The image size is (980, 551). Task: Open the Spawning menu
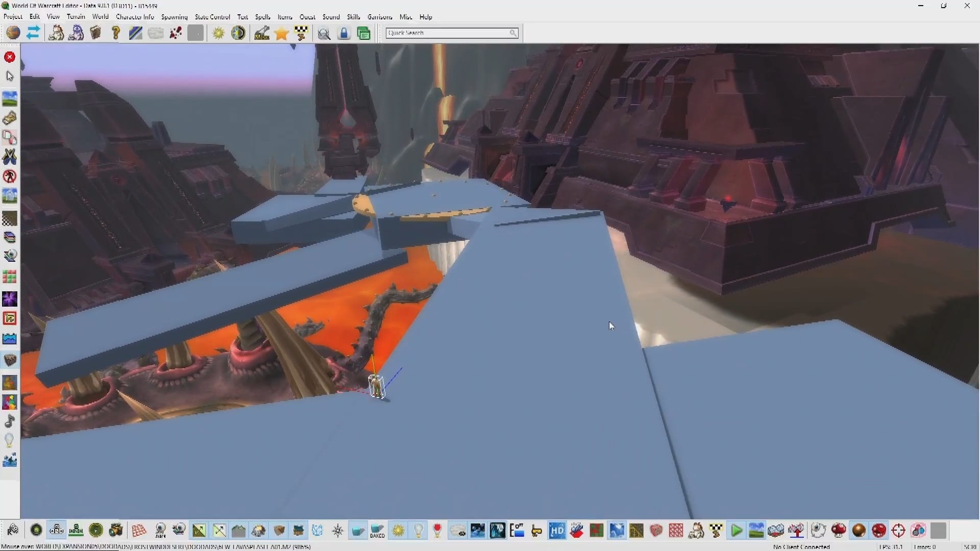pos(174,17)
